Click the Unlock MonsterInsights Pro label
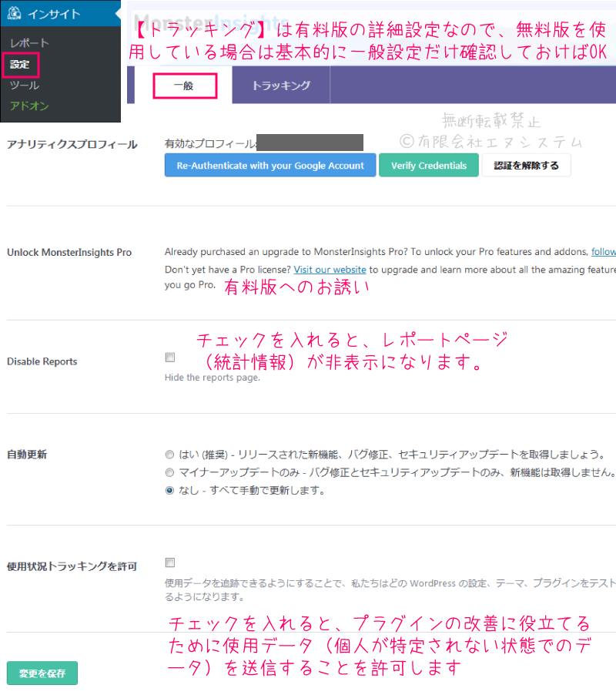Viewport: 616px width, 695px height. pos(69,252)
